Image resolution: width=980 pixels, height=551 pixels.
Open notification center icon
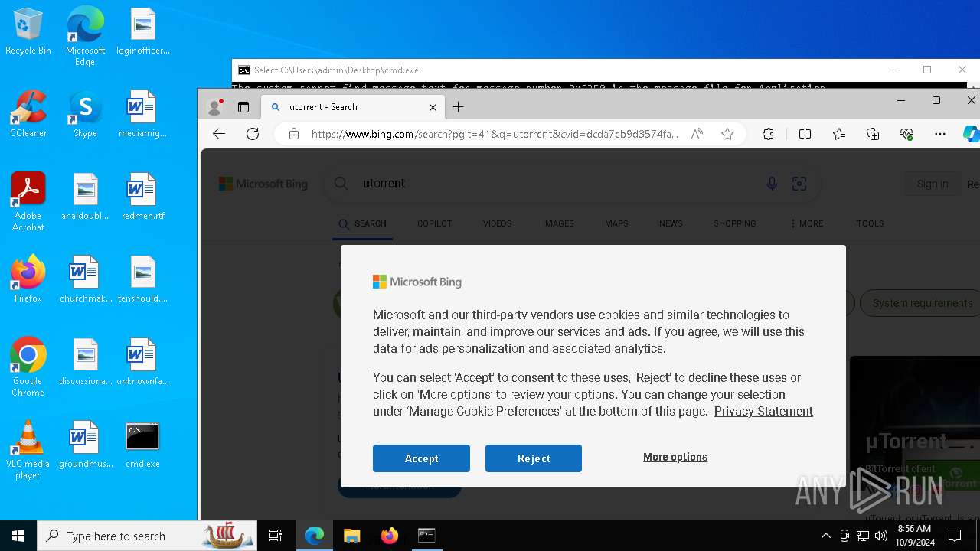click(955, 536)
